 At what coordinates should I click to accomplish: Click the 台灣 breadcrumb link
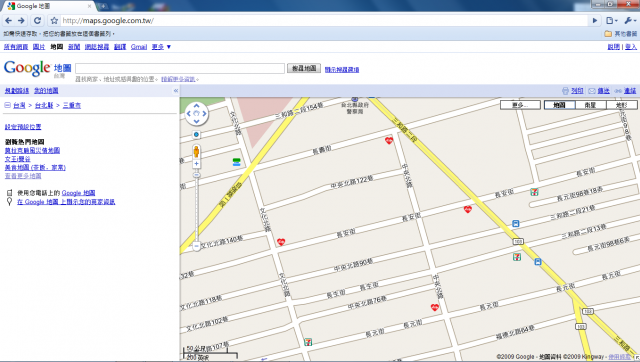(19, 105)
